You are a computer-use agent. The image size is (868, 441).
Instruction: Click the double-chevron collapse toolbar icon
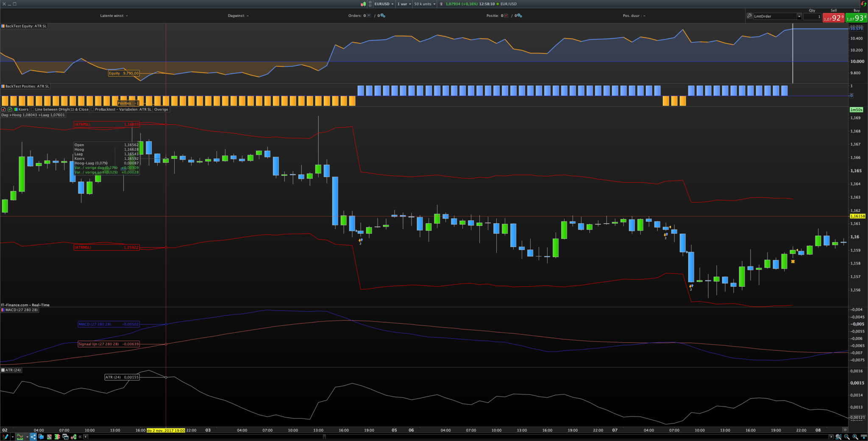pos(80,437)
